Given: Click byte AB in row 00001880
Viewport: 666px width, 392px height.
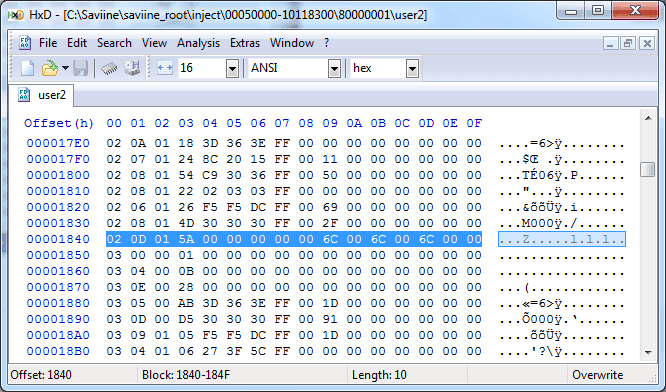Looking at the screenshot, I should [186, 303].
